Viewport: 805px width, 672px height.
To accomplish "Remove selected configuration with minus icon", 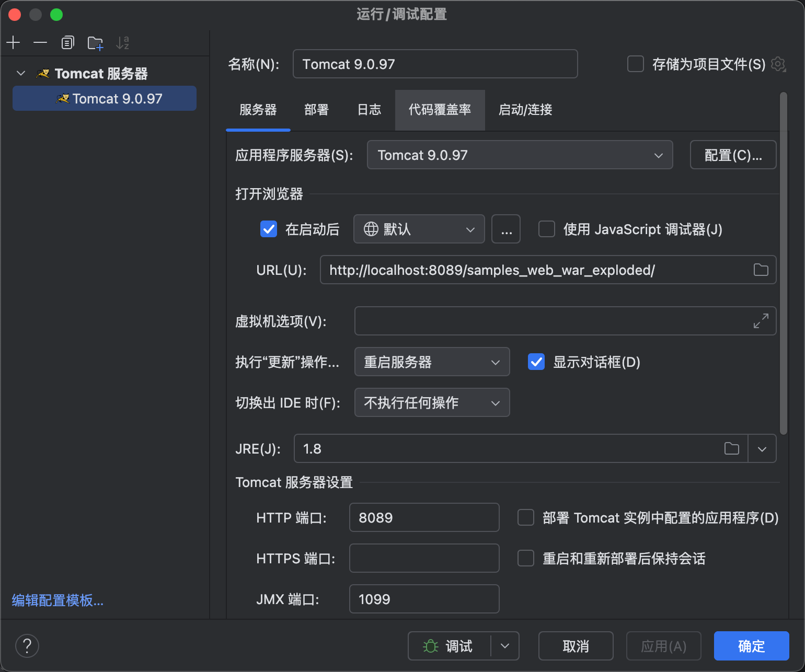I will click(x=40, y=42).
